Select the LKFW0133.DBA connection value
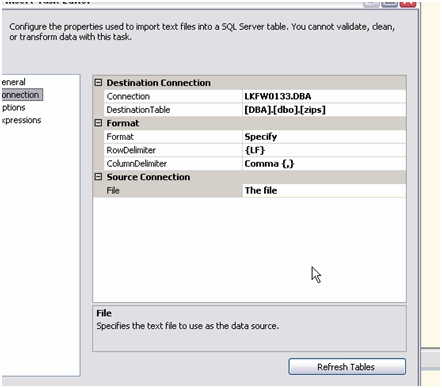This screenshot has height=388, width=442. coord(324,96)
